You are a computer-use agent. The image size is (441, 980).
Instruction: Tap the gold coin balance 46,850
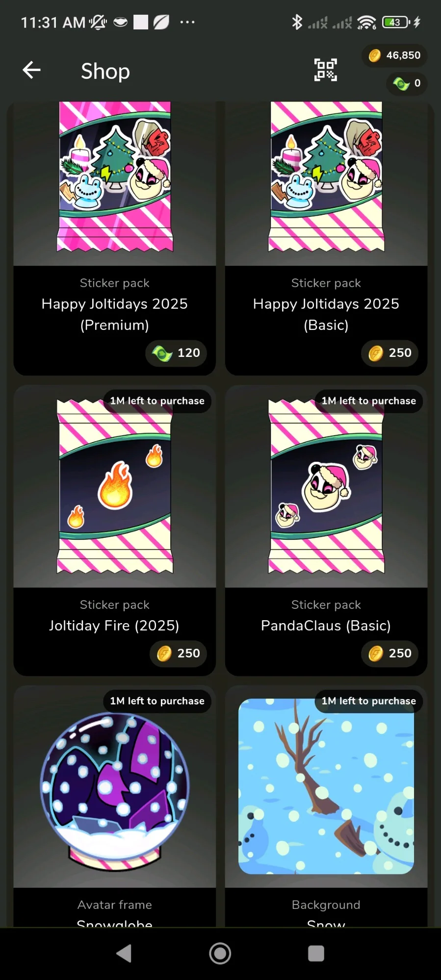pos(395,55)
